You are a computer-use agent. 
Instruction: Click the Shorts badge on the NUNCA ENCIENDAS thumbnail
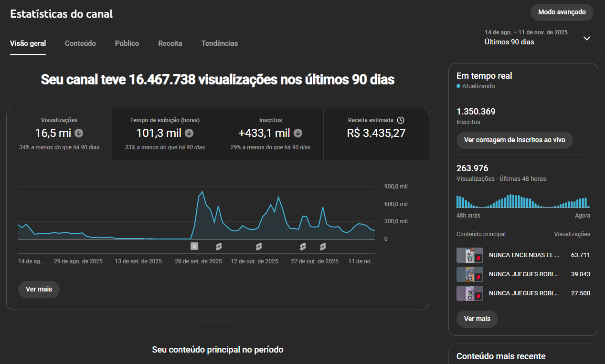pyautogui.click(x=478, y=258)
